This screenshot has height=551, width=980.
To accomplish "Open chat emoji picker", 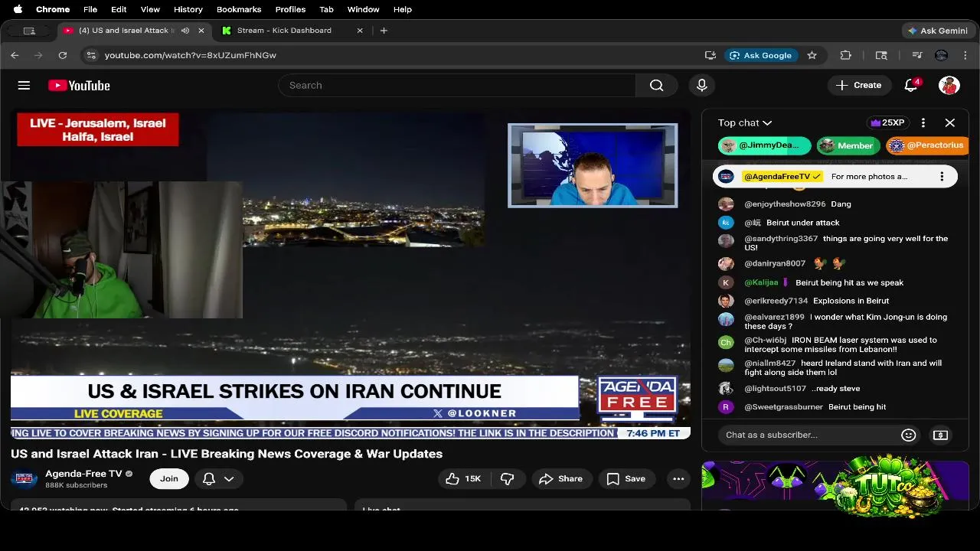I will coord(909,435).
